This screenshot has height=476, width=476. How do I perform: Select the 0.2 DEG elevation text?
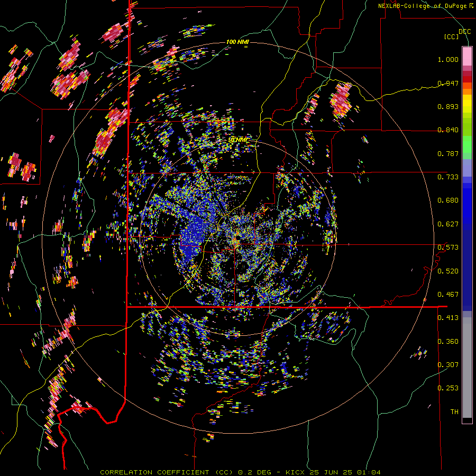(x=255, y=472)
